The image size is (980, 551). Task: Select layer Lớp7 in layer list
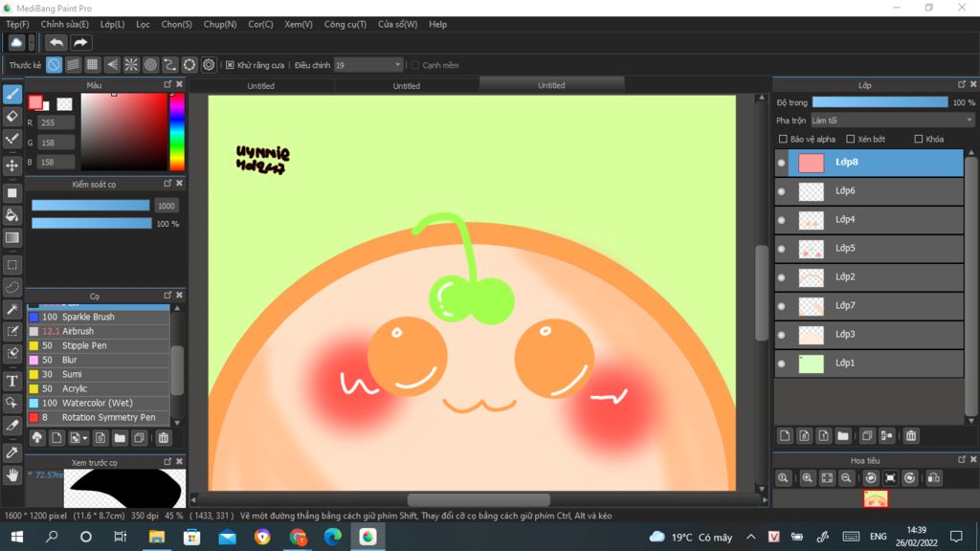(x=869, y=306)
